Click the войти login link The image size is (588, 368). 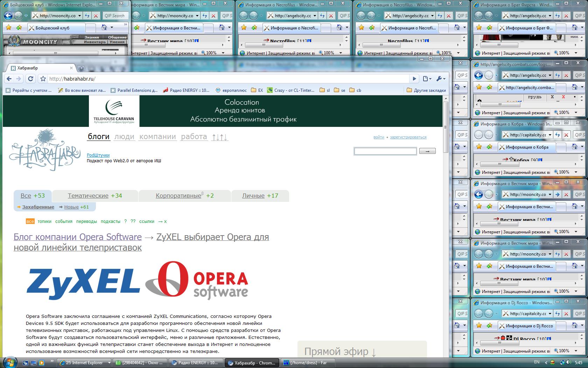(379, 137)
